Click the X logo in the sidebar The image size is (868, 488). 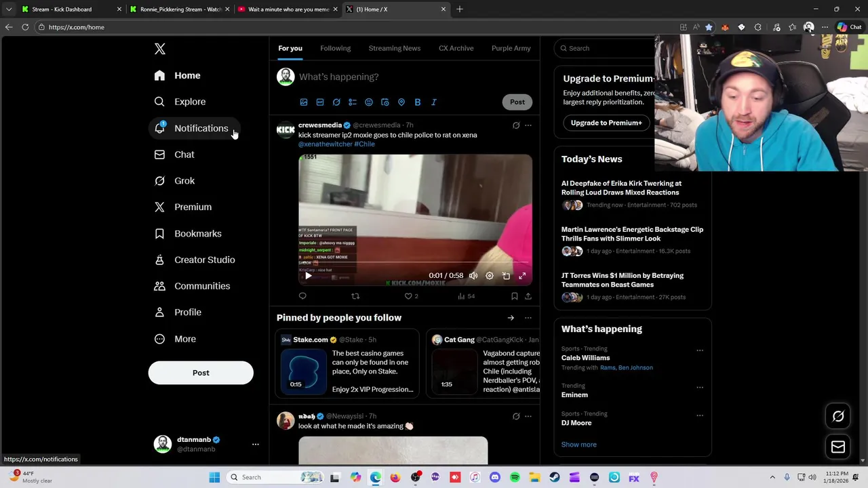click(160, 49)
